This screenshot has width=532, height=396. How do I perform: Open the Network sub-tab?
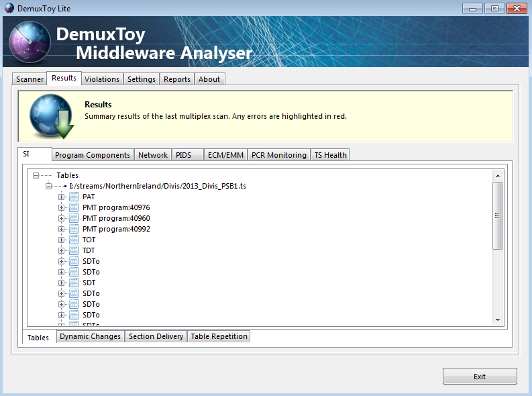153,155
